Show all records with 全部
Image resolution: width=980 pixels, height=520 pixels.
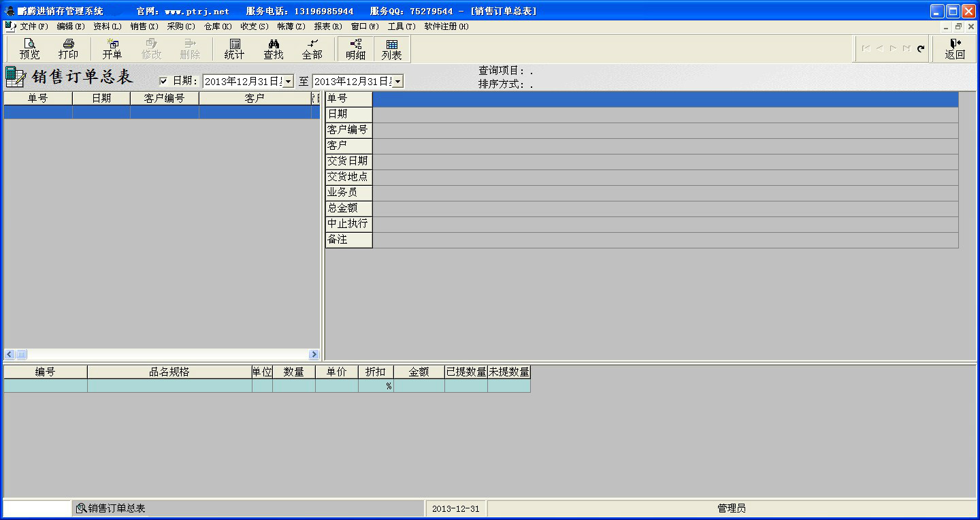[312, 49]
